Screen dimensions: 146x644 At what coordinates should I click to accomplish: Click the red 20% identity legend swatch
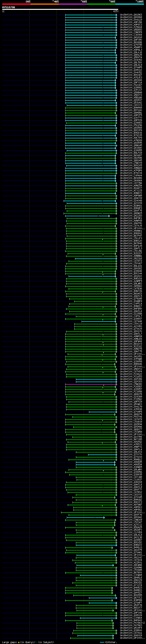point(16,4)
